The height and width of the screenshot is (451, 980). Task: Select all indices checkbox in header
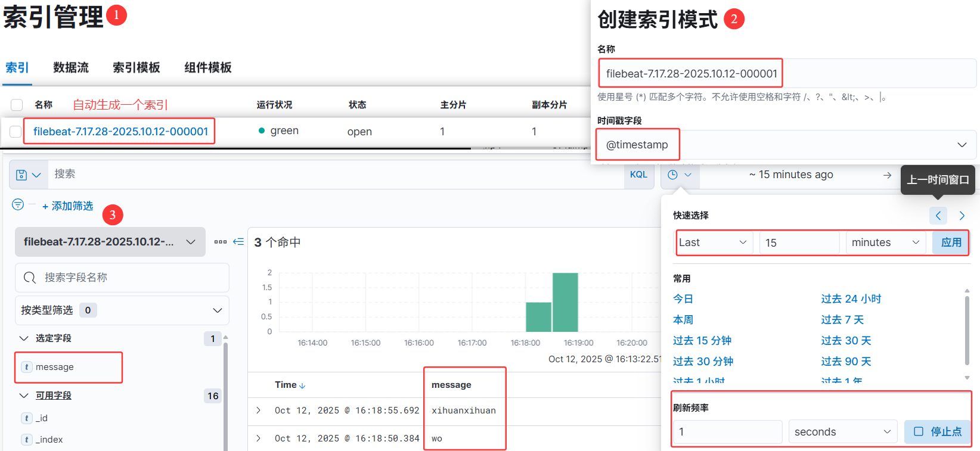(x=17, y=105)
